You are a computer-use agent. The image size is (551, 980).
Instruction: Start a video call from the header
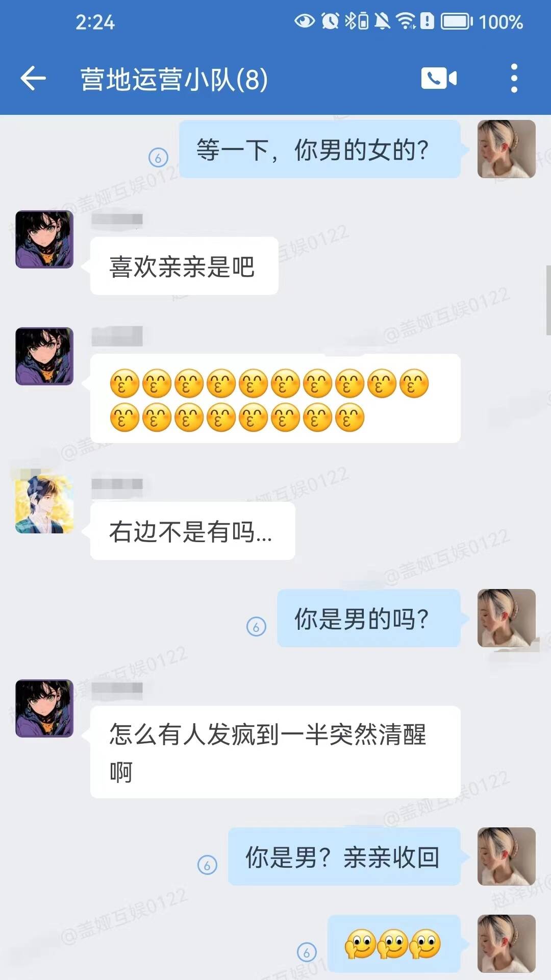pyautogui.click(x=439, y=78)
